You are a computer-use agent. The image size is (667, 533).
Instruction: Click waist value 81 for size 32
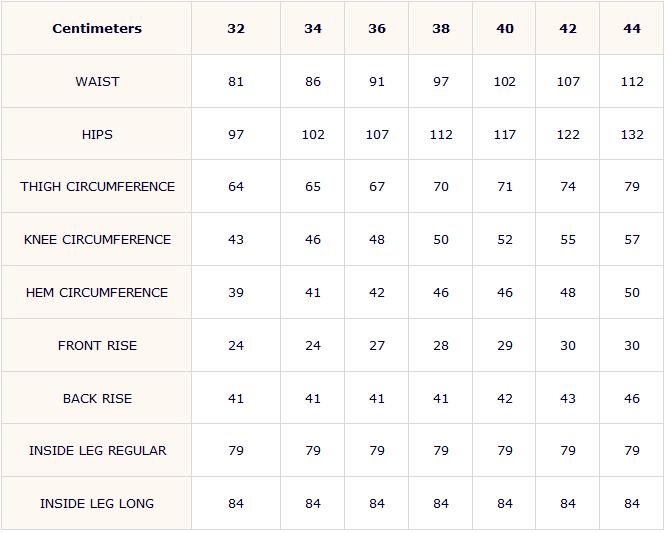[236, 81]
